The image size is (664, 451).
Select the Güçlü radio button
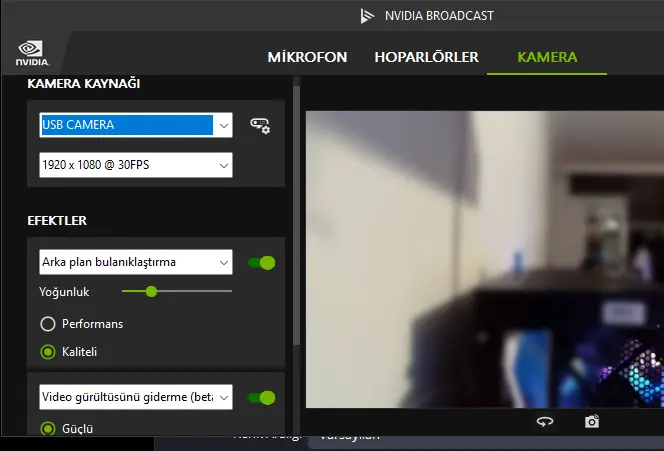pyautogui.click(x=48, y=429)
